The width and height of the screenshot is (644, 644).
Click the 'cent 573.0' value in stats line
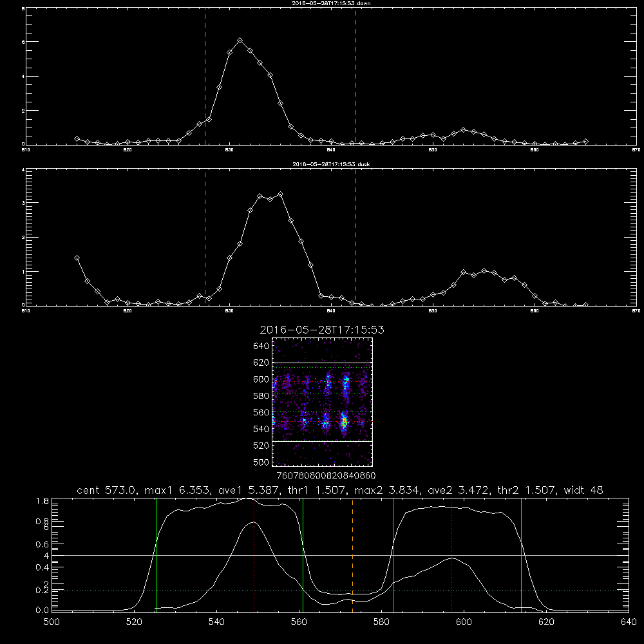(x=107, y=490)
